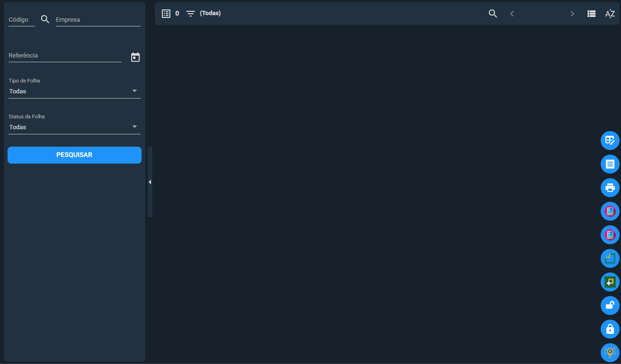The image size is (621, 364).
Task: Go to previous page arrow
Action: [512, 14]
